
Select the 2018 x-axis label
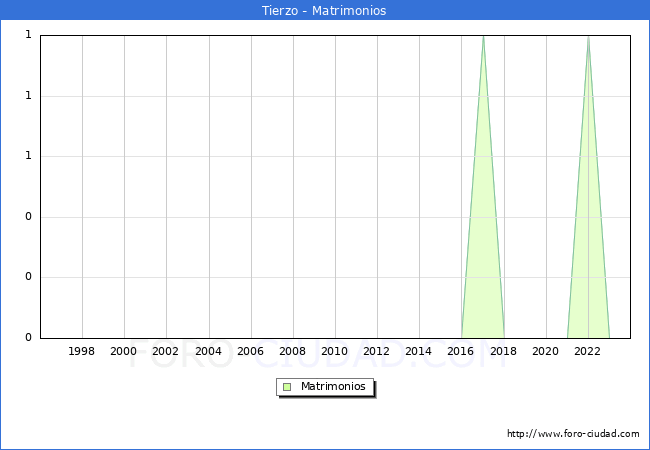pyautogui.click(x=504, y=351)
